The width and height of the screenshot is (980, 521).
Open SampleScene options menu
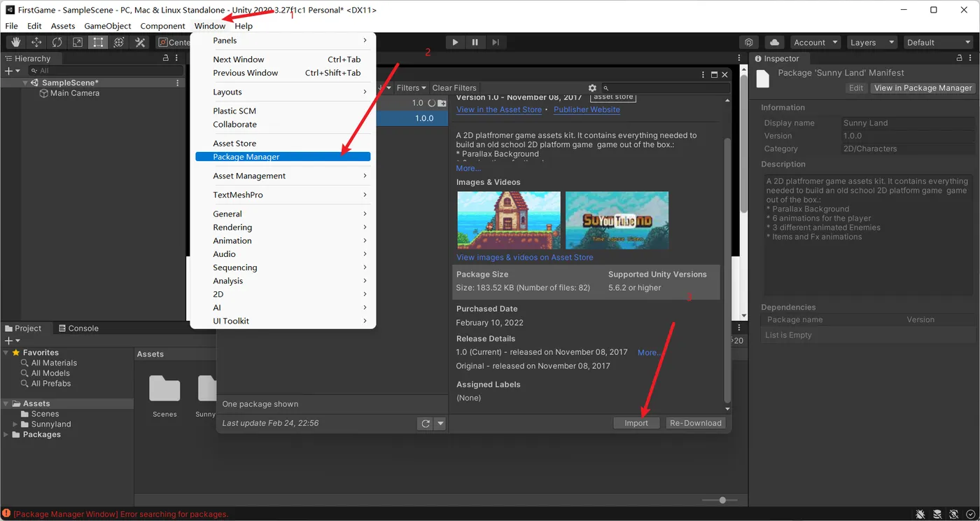point(178,83)
